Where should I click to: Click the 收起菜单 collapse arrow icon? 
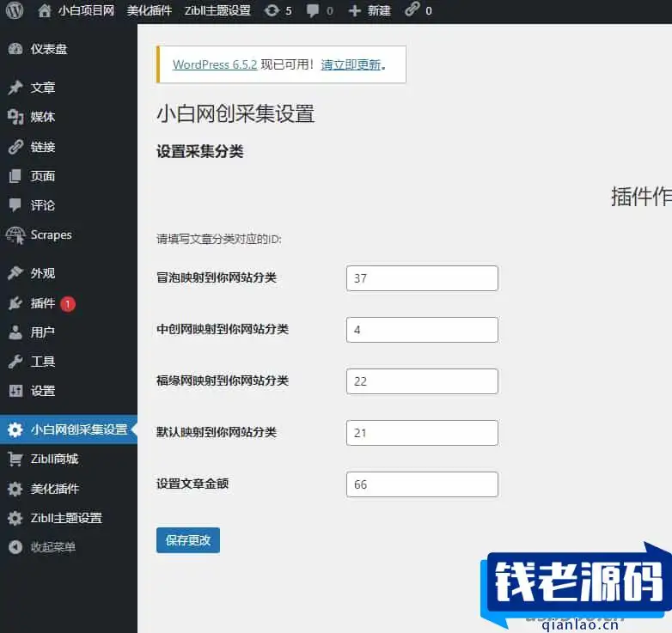pos(15,547)
